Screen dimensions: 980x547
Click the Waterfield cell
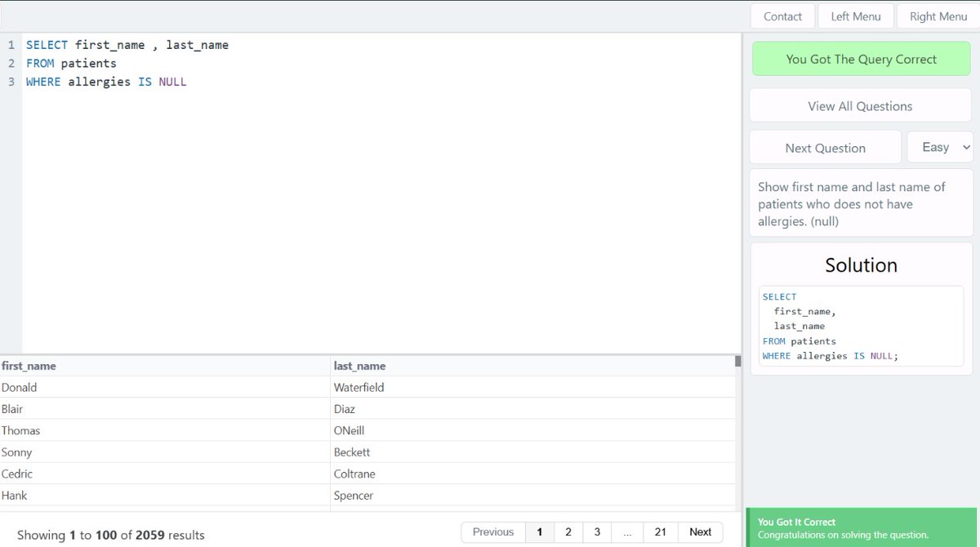coord(532,387)
